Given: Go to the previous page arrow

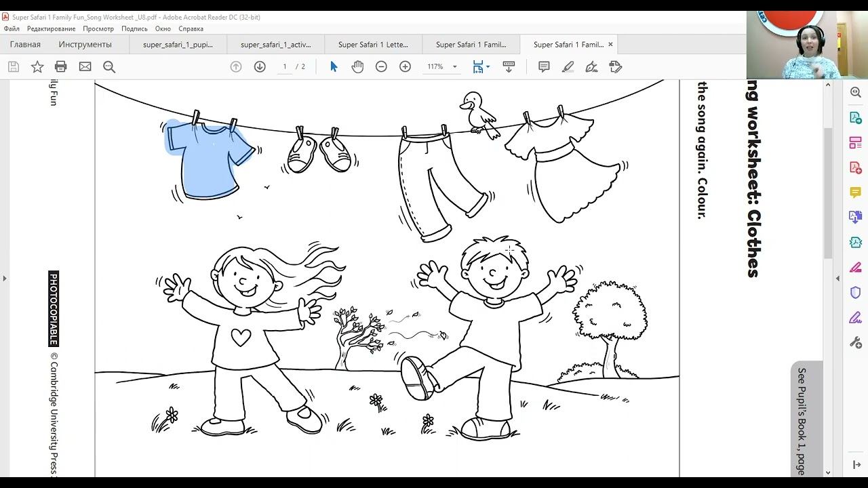Looking at the screenshot, I should click(236, 66).
